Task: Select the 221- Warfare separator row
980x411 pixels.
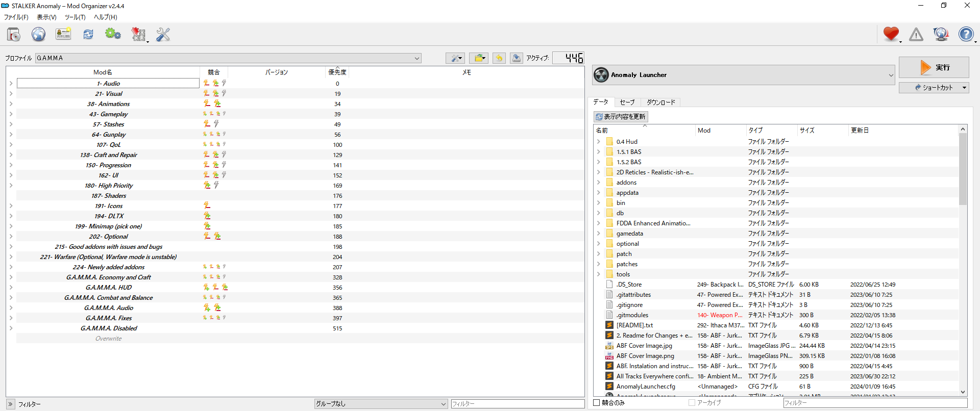Action: coord(300,257)
